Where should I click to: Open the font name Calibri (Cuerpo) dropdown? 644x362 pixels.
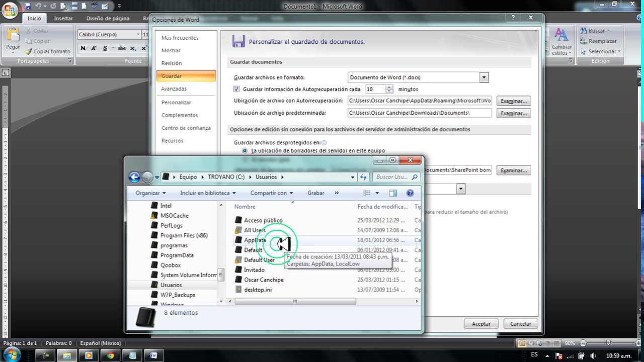point(138,34)
